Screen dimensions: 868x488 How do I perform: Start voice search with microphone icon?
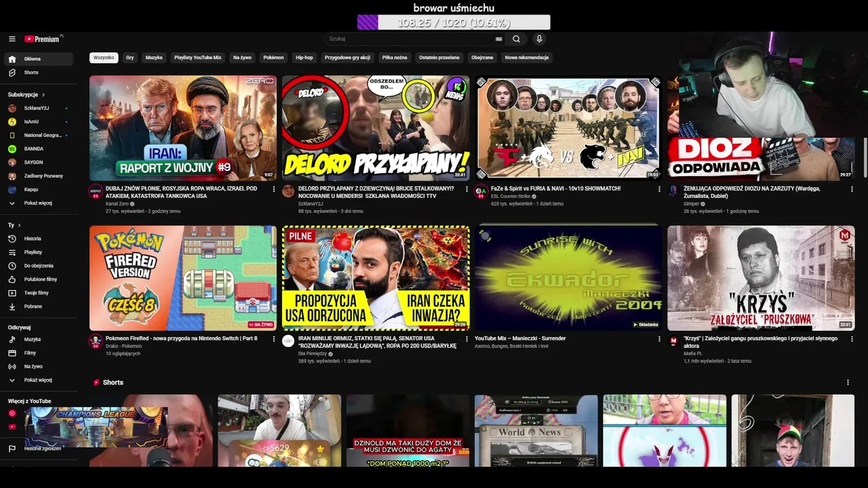click(x=539, y=39)
